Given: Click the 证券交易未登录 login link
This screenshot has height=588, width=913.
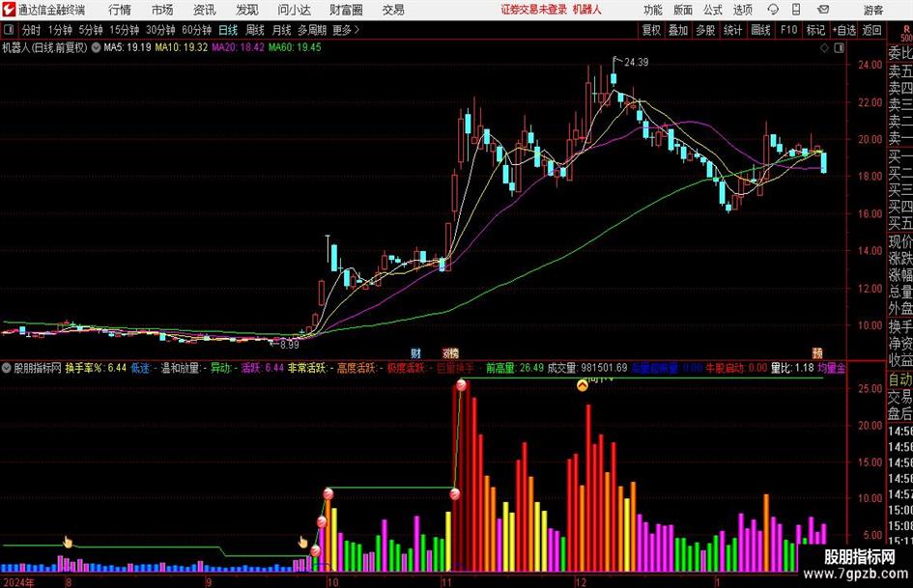Looking at the screenshot, I should 533,10.
